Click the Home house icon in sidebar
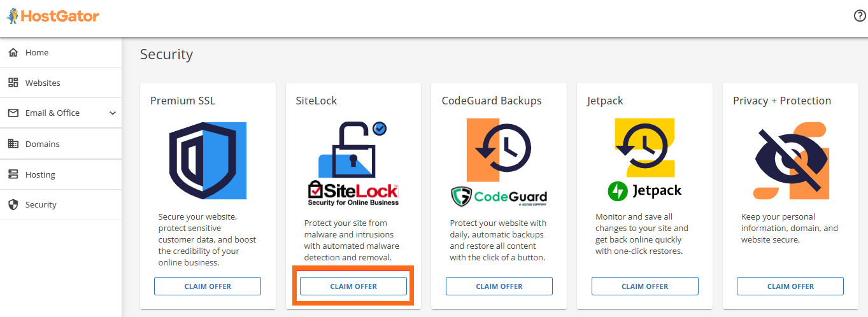This screenshot has width=868, height=317. click(x=13, y=52)
